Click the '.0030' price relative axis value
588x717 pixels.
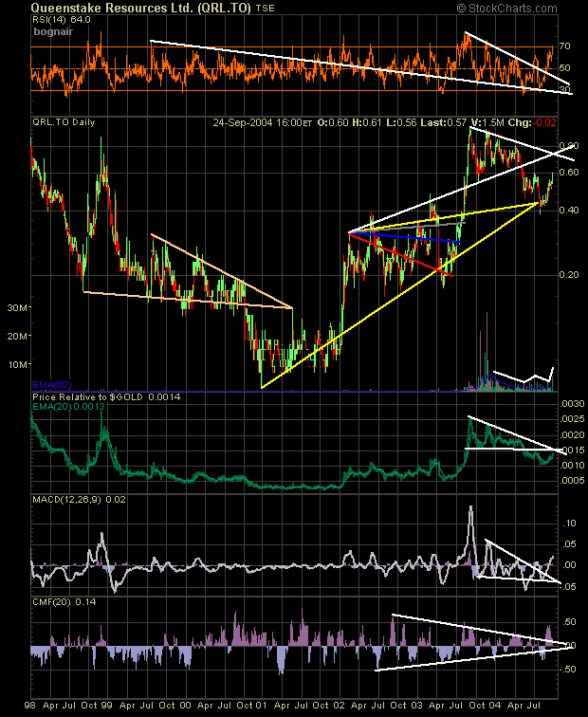pos(572,404)
